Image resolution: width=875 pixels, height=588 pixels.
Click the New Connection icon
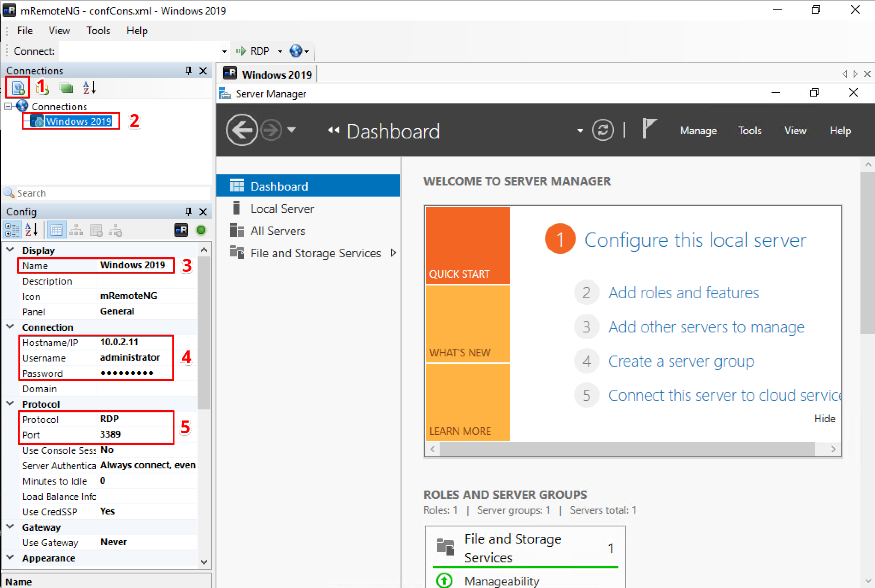click(x=18, y=88)
